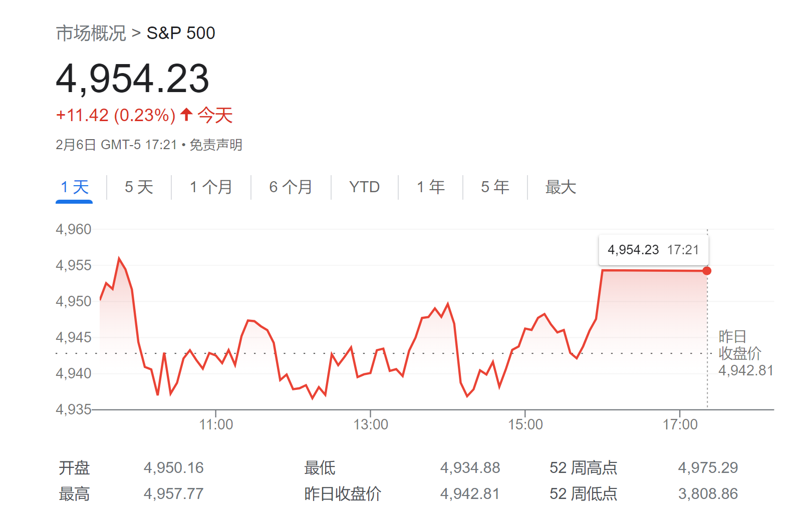Click the 4,945 y-axis label
Viewport: 812px width, 518px height.
(x=74, y=337)
